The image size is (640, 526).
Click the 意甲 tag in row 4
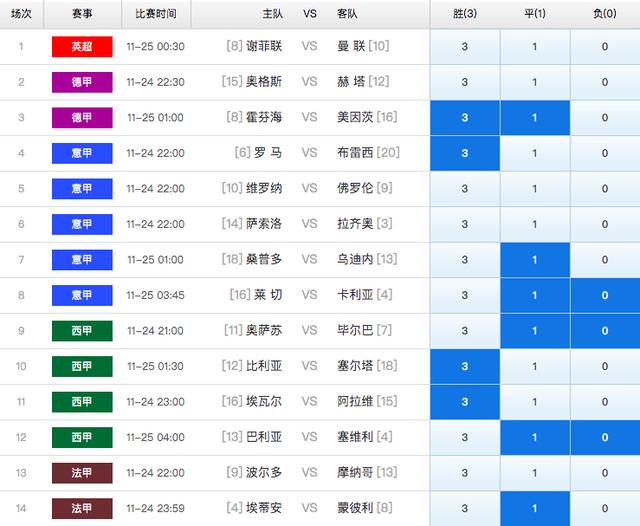(82, 153)
